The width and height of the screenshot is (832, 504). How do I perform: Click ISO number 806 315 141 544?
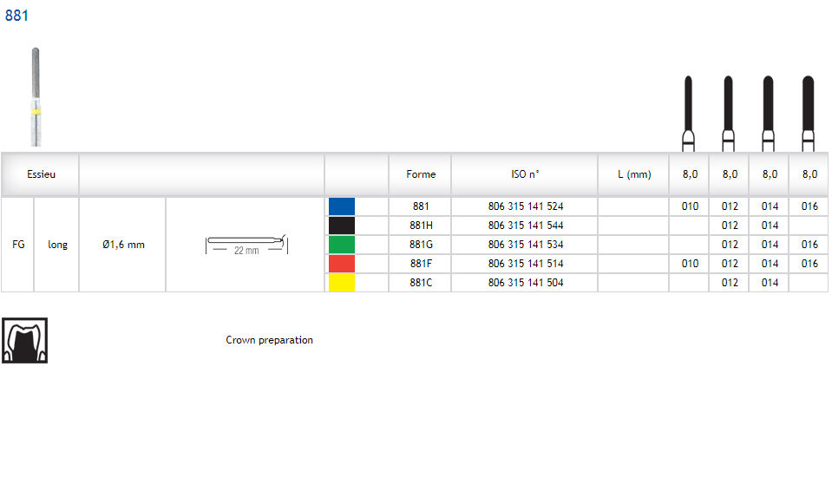pyautogui.click(x=525, y=226)
